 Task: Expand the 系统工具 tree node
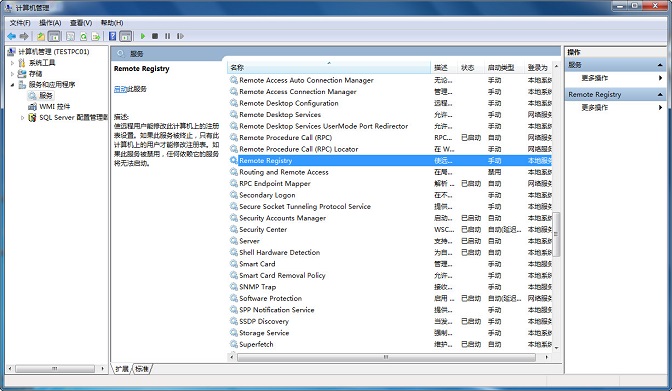[12, 63]
